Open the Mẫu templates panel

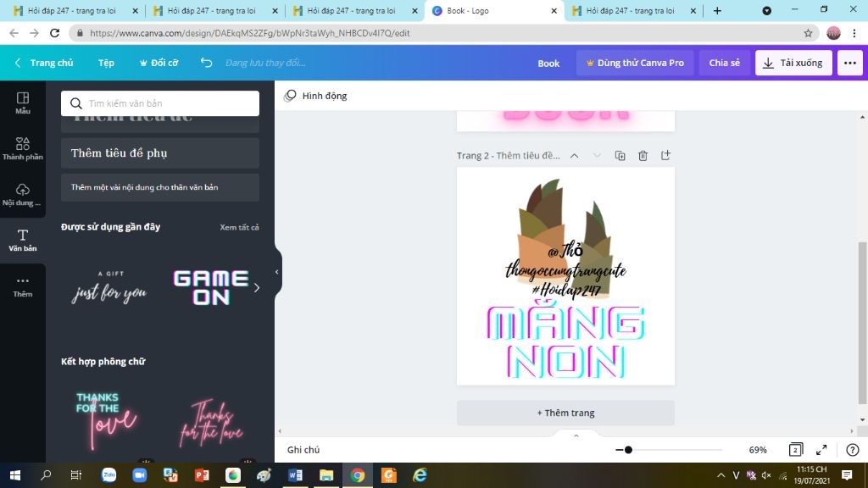tap(23, 103)
